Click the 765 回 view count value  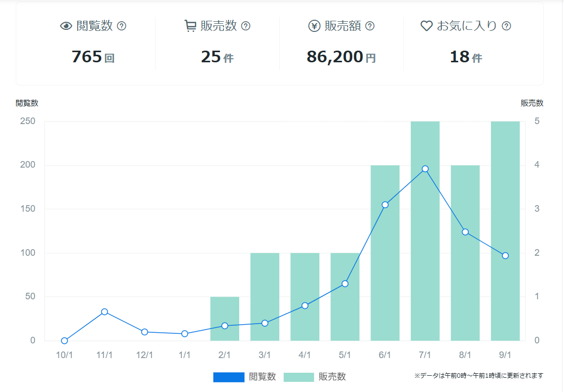pyautogui.click(x=93, y=57)
